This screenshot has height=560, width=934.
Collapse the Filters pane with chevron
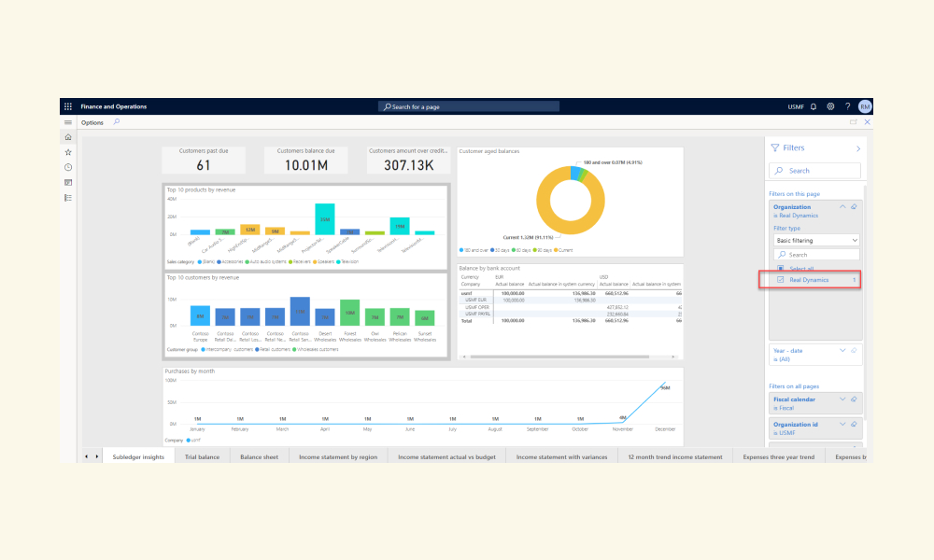coord(857,148)
